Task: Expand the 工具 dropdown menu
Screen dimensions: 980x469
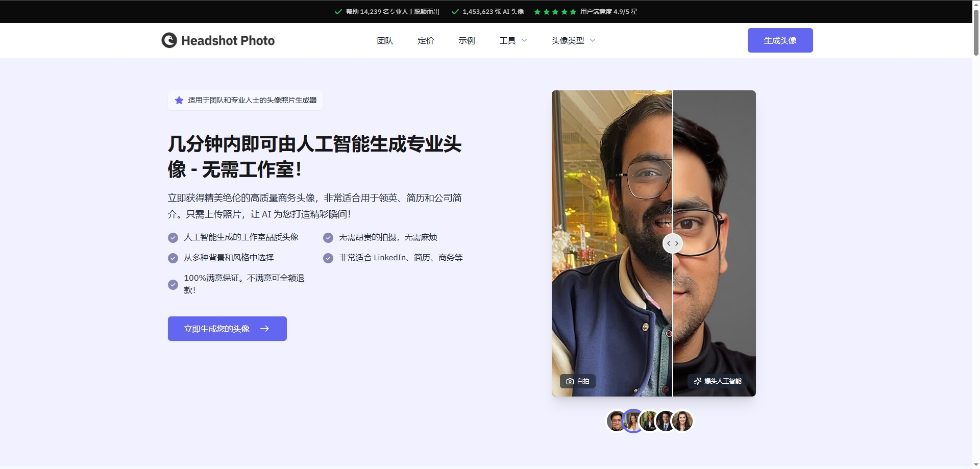Action: point(513,40)
